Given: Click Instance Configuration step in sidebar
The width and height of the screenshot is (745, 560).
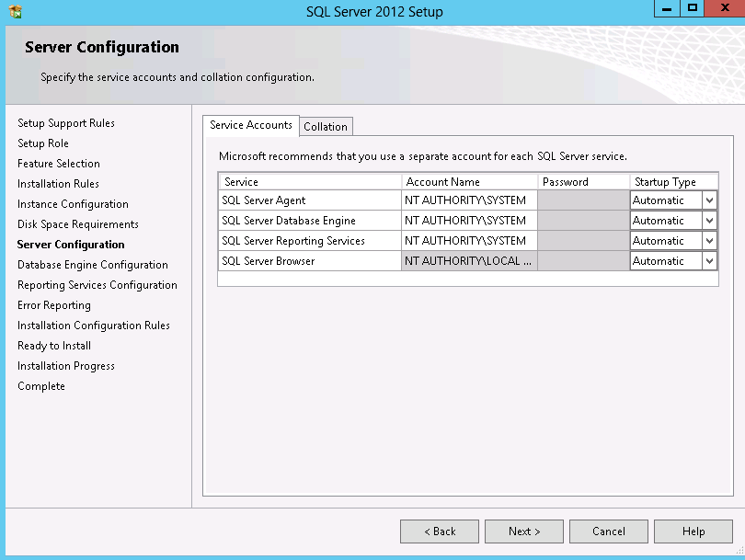Looking at the screenshot, I should [73, 204].
